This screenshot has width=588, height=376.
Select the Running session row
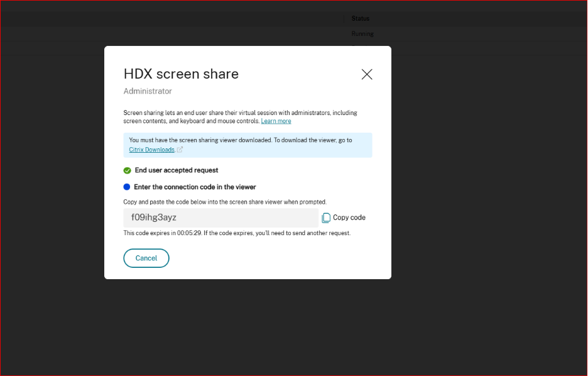click(x=362, y=33)
